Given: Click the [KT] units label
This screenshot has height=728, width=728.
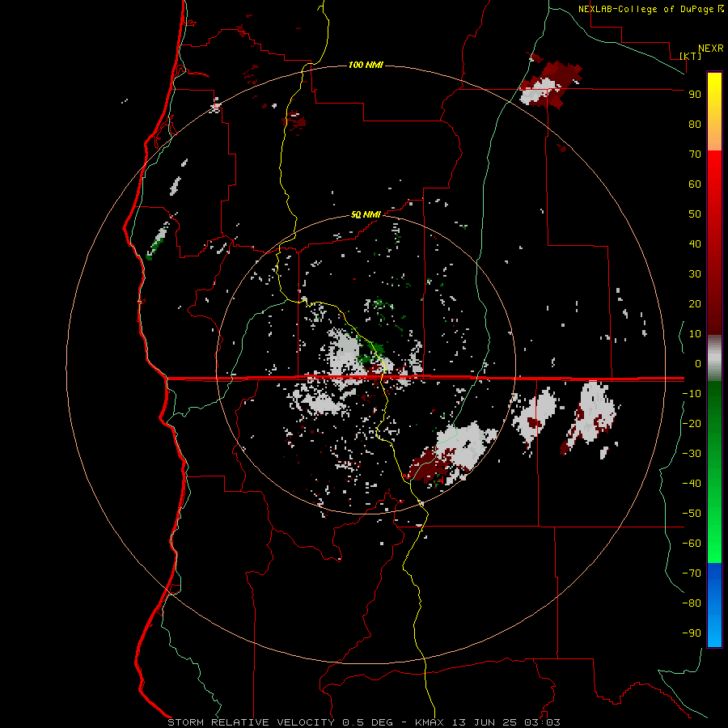Looking at the screenshot, I should (x=690, y=56).
